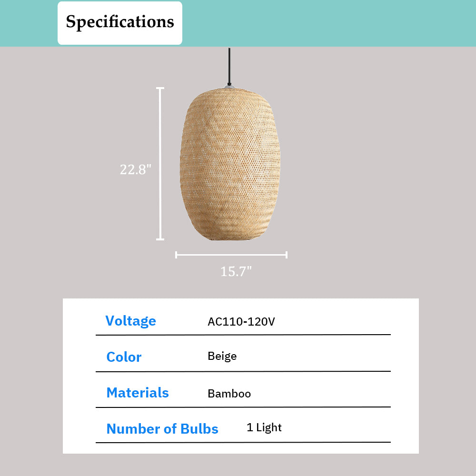Click the 1 Light value text
Screen dimensions: 476x476
tap(264, 427)
